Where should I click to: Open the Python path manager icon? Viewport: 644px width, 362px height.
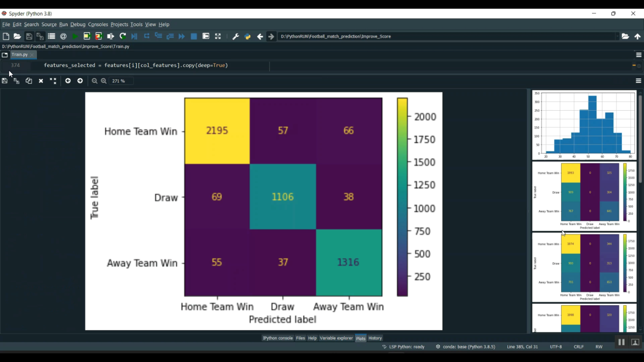tap(247, 36)
